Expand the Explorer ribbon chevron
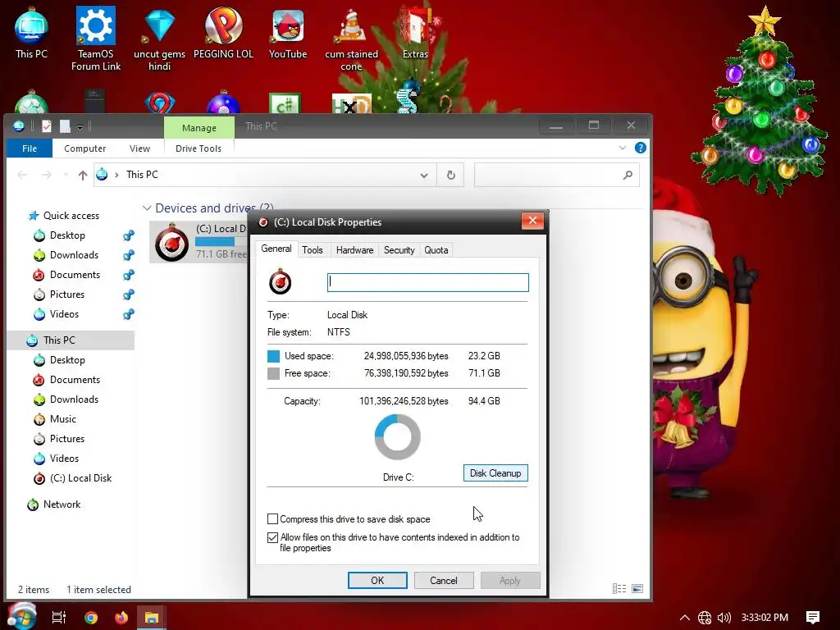The image size is (840, 630). point(622,148)
